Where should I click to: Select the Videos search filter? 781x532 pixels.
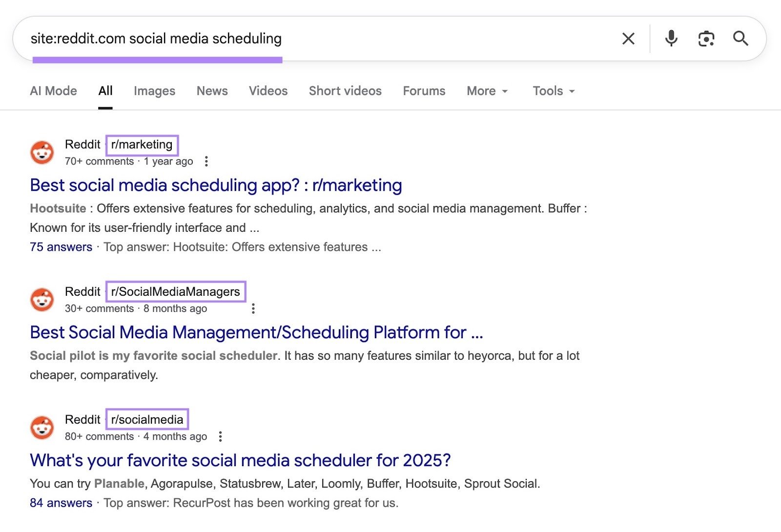pos(267,91)
